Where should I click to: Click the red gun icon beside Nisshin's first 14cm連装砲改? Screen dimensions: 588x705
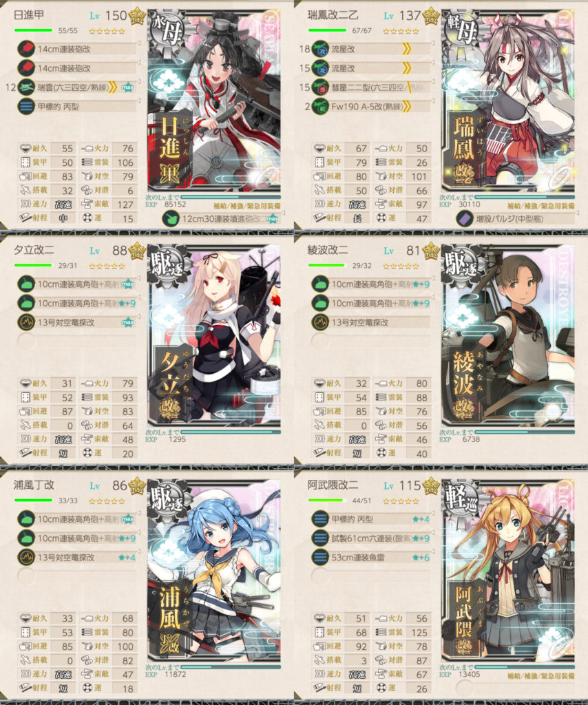coord(26,49)
